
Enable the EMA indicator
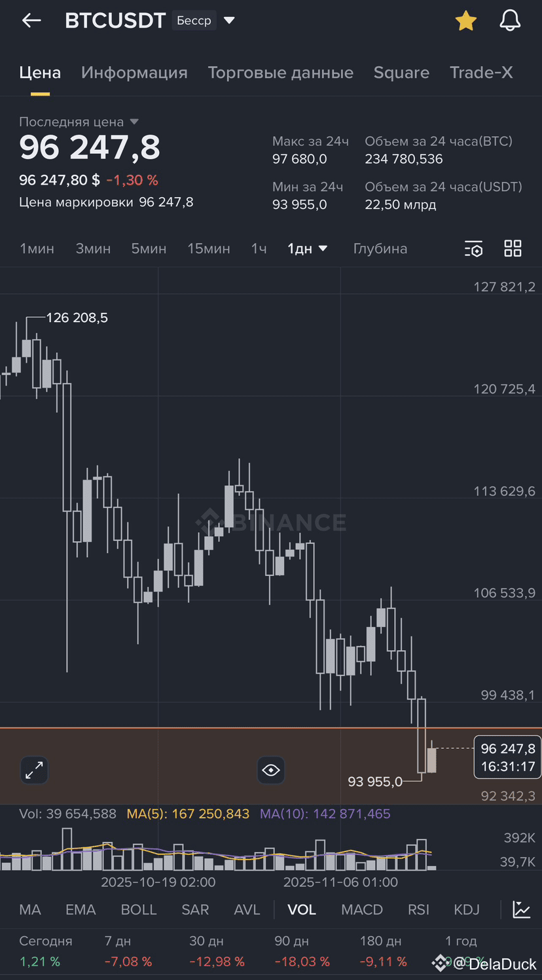point(81,909)
